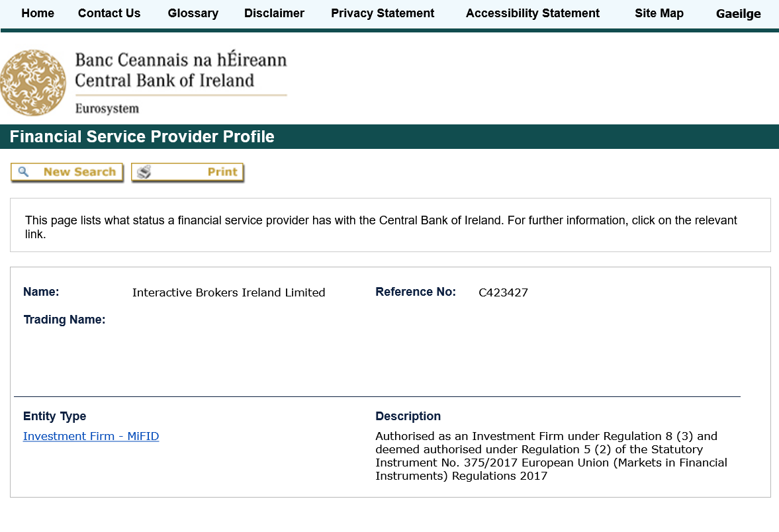Viewport: 779px width, 532px height.
Task: Click the printer icon on Print button
Action: click(x=144, y=172)
